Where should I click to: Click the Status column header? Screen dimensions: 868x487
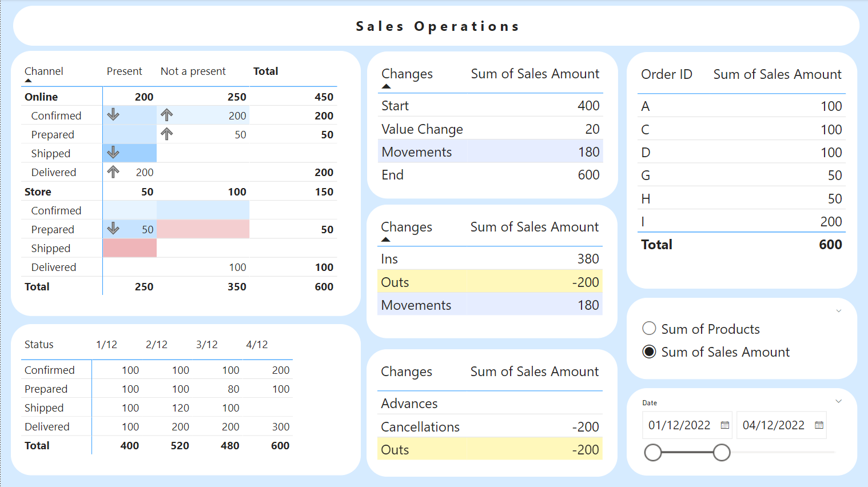[39, 345]
